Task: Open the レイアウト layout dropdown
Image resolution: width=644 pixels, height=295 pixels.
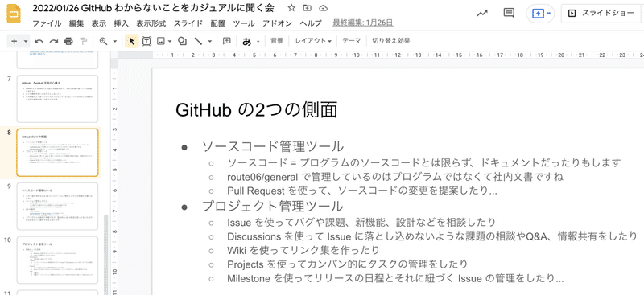Action: 313,41
